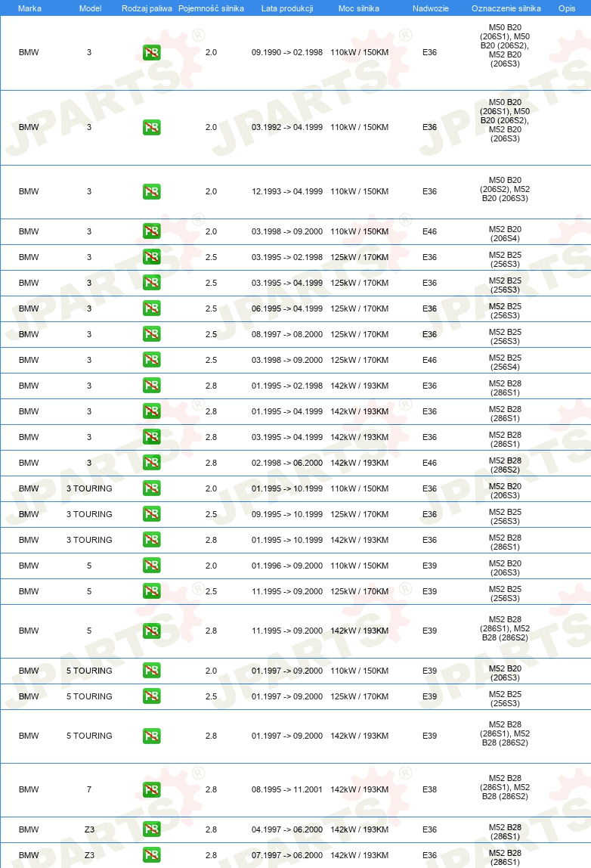The height and width of the screenshot is (868, 591).
Task: Click petrol icon in 2.5 row 03.1995 -> 04.1999
Action: point(152,283)
